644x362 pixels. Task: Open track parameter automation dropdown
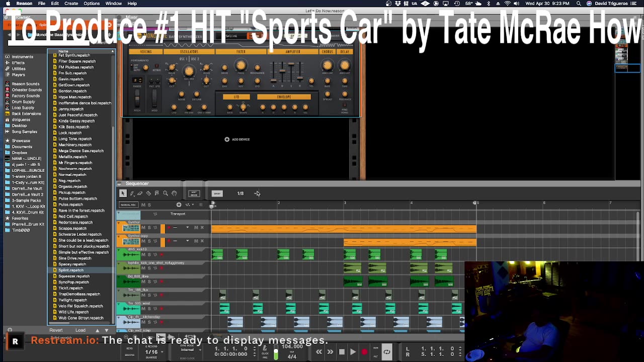point(189,205)
